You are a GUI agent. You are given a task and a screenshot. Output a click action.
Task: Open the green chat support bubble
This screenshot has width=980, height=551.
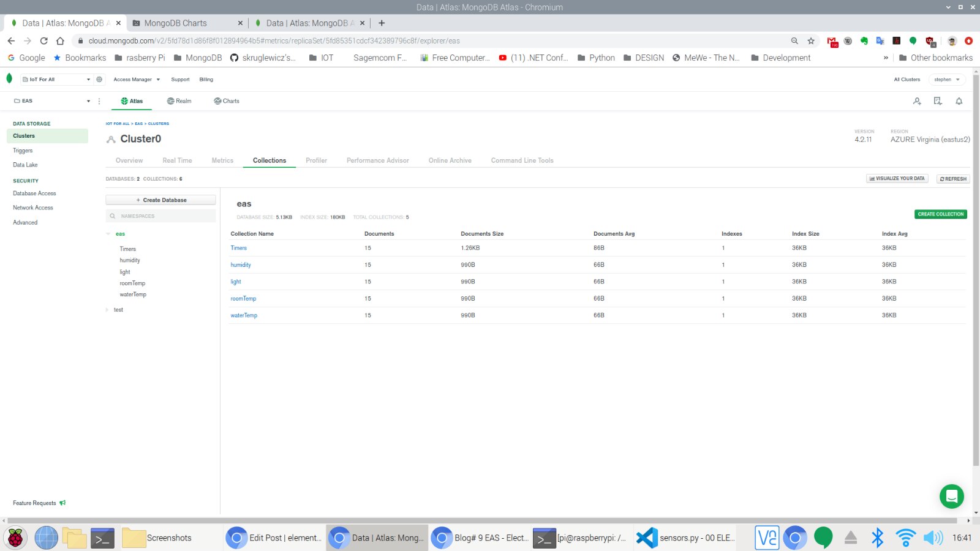click(x=951, y=497)
